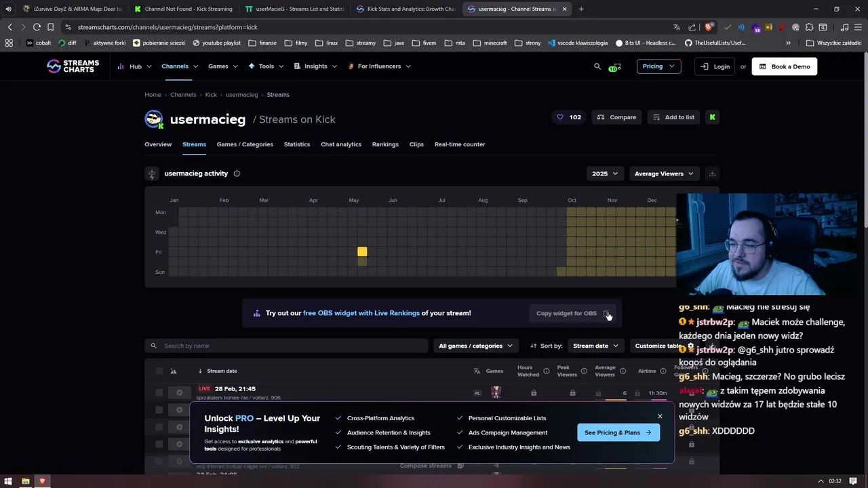Click the usermacieg activity info icon
Image resolution: width=868 pixels, height=488 pixels.
click(237, 174)
